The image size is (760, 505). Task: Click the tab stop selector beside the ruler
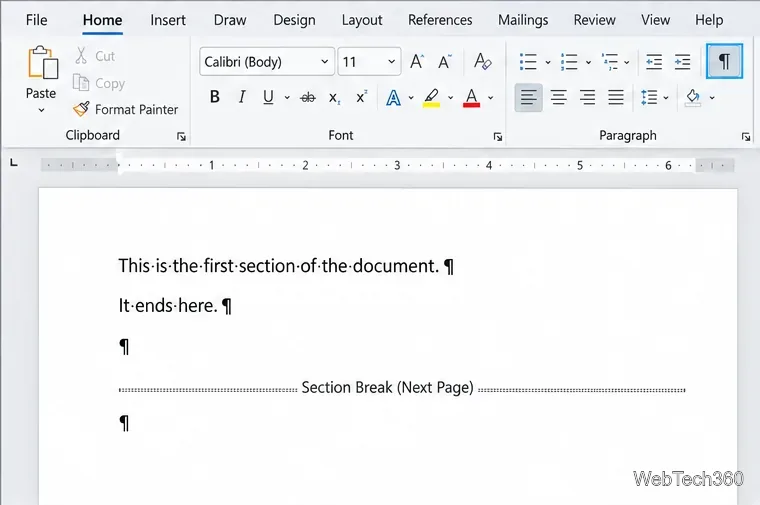coord(14,163)
